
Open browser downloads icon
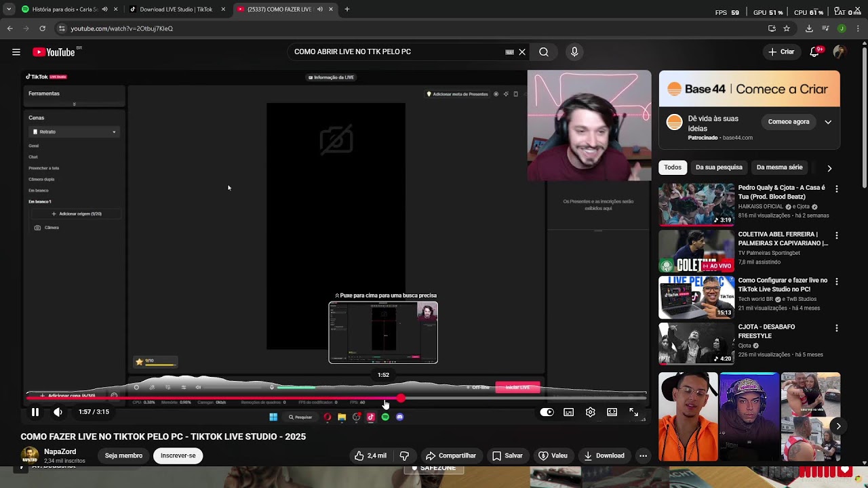click(x=809, y=28)
